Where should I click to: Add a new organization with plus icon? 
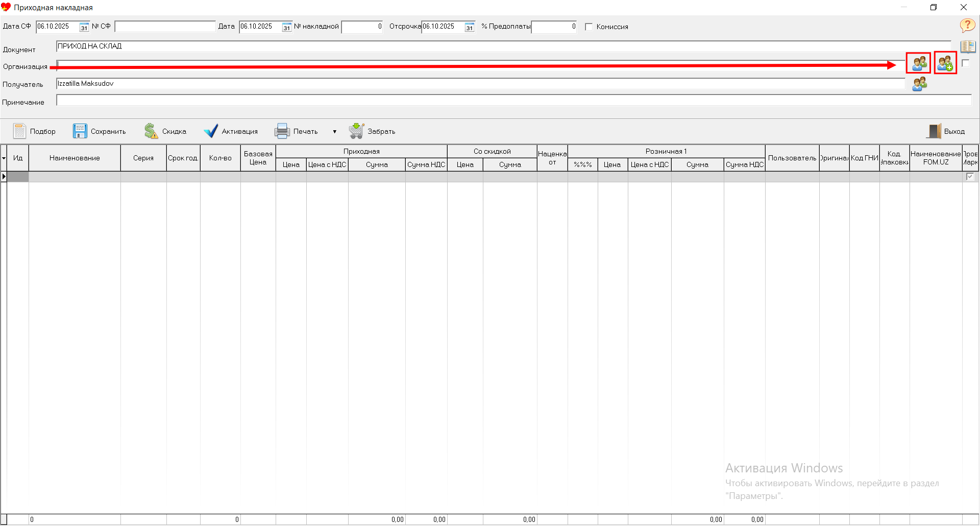[x=945, y=63]
